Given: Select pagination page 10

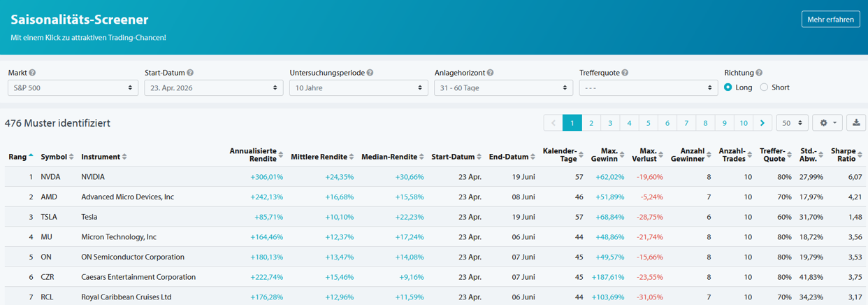Looking at the screenshot, I should [x=744, y=123].
